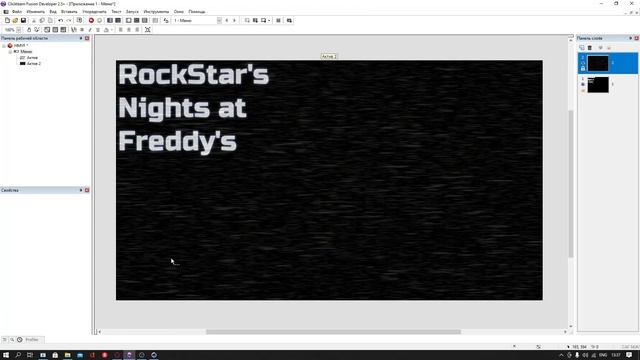Image resolution: width=640 pixels, height=360 pixels.
Task: Pin the workspace panel with the pushpin
Action: point(81,38)
